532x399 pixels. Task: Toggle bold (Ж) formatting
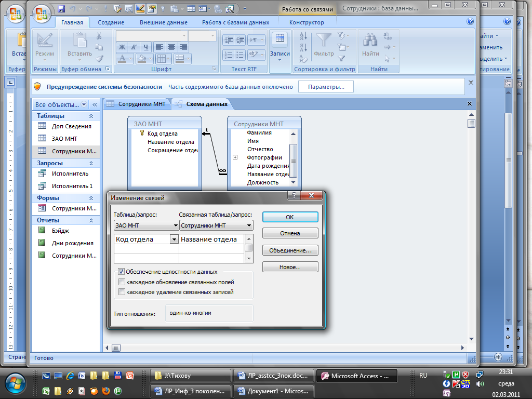click(122, 47)
